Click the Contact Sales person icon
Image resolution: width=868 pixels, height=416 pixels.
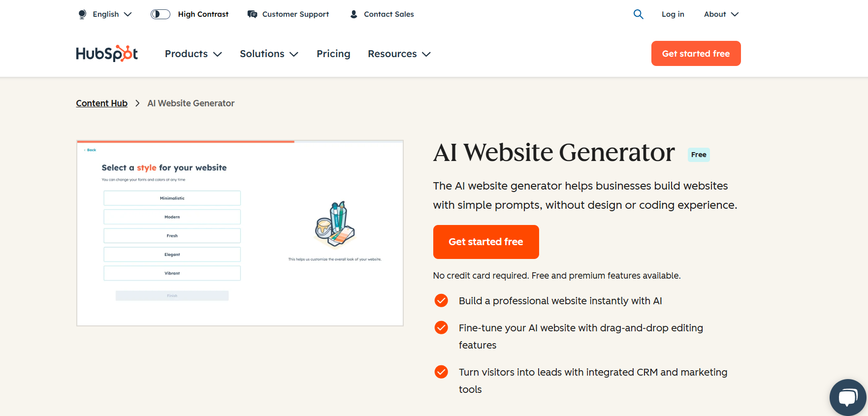[354, 14]
